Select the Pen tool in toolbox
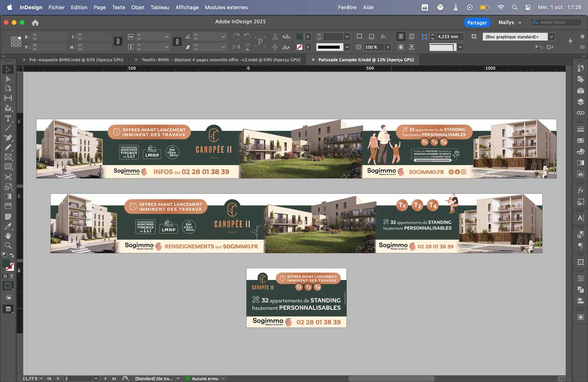Screen dimensions: 588x382 click(x=8, y=138)
